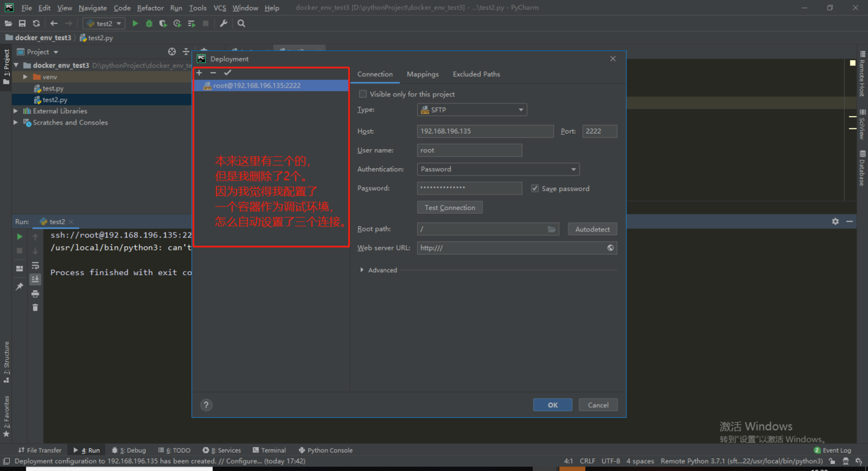
Task: Expand the External Libraries tree node
Action: (x=15, y=111)
